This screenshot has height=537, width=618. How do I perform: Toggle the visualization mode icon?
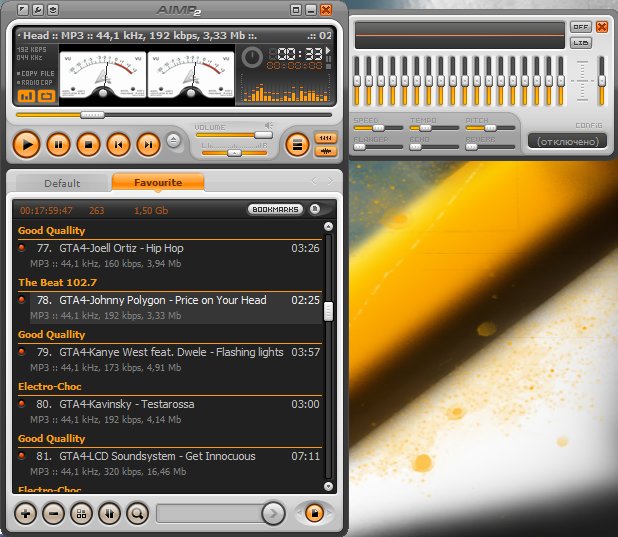(26, 96)
